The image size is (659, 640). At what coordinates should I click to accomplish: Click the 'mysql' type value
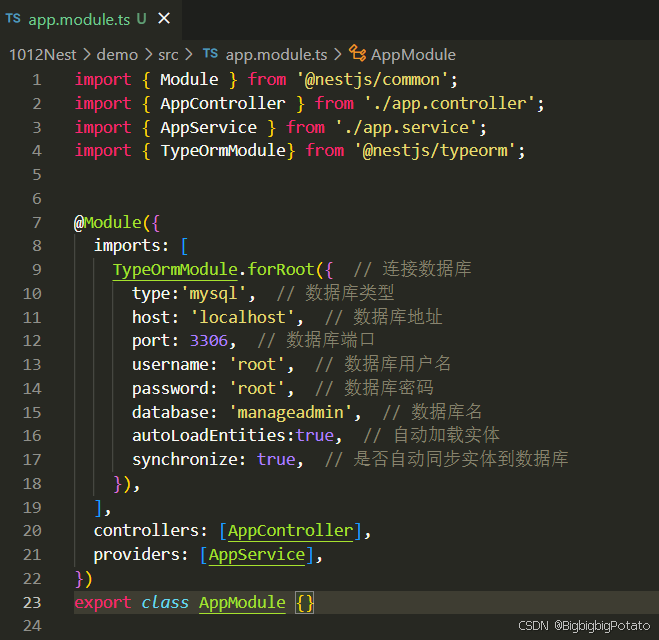pos(214,293)
